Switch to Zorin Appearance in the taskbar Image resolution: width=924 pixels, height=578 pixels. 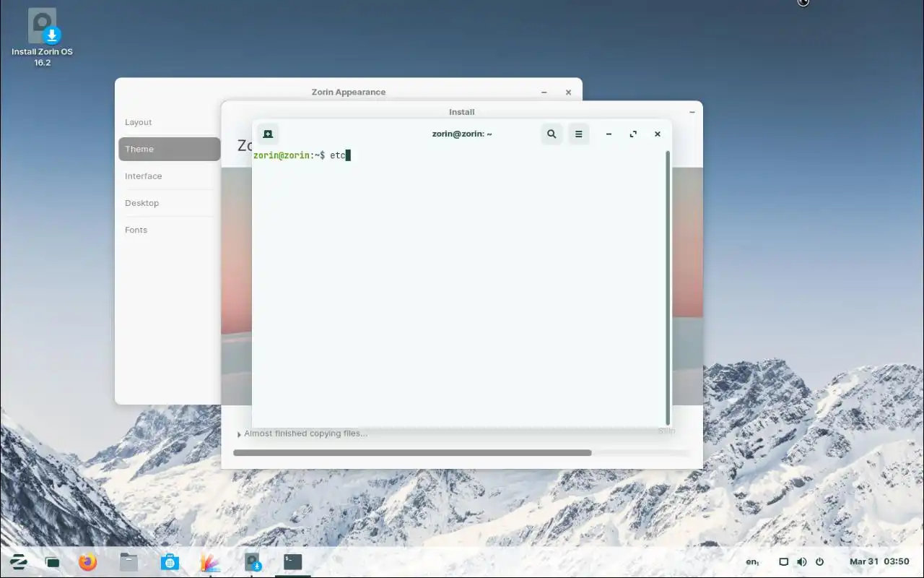[210, 562]
